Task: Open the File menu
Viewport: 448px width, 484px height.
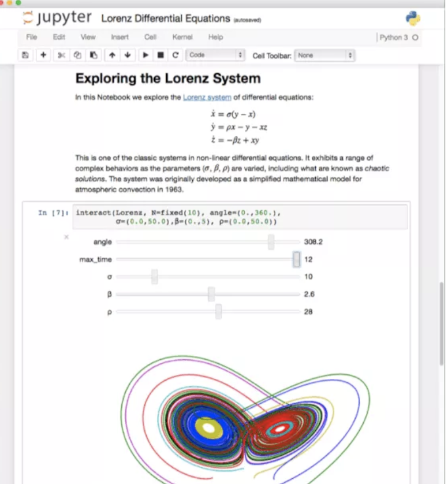Action: pos(32,38)
